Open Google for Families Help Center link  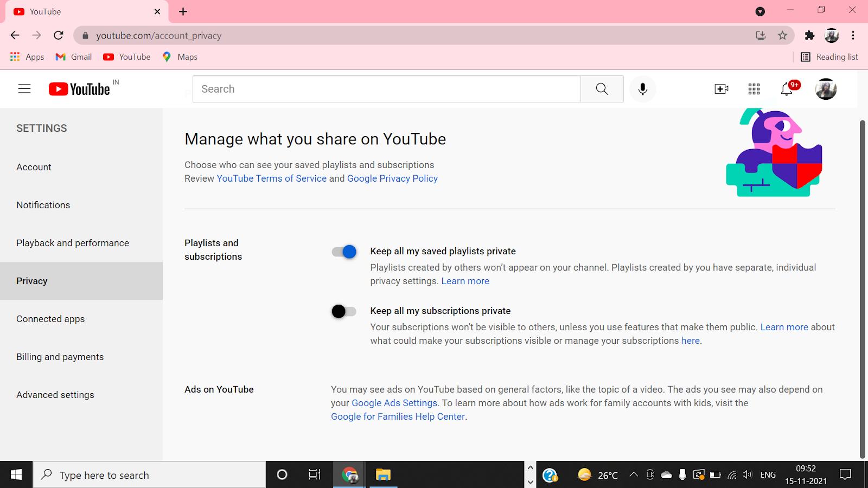pyautogui.click(x=398, y=416)
